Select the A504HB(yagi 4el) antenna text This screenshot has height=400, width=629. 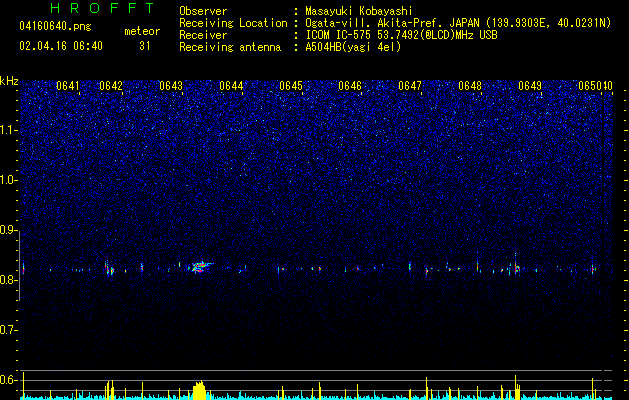[353, 47]
